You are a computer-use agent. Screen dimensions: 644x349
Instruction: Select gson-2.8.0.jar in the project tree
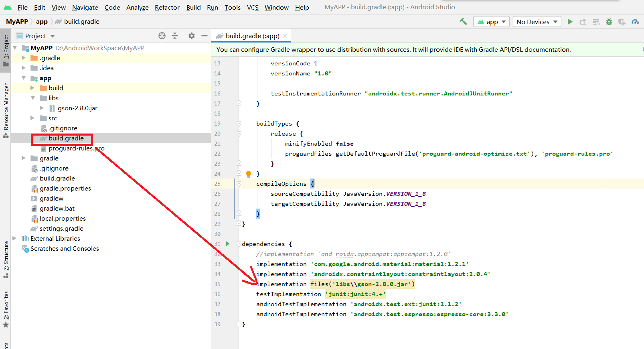pos(77,108)
